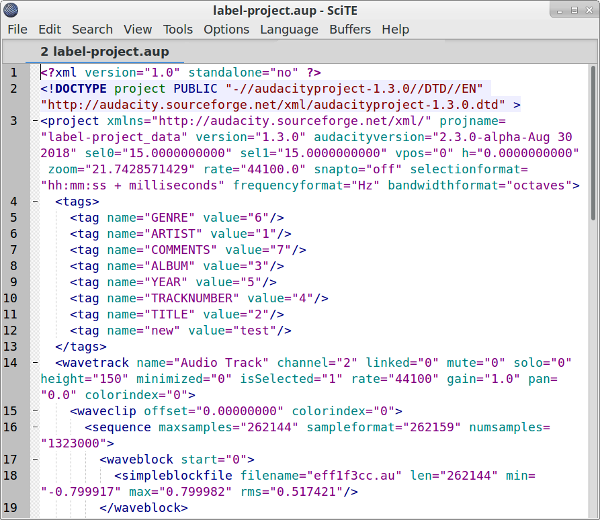Click the TRACKNUMBER tag name
This screenshot has height=520, width=600.
[192, 298]
